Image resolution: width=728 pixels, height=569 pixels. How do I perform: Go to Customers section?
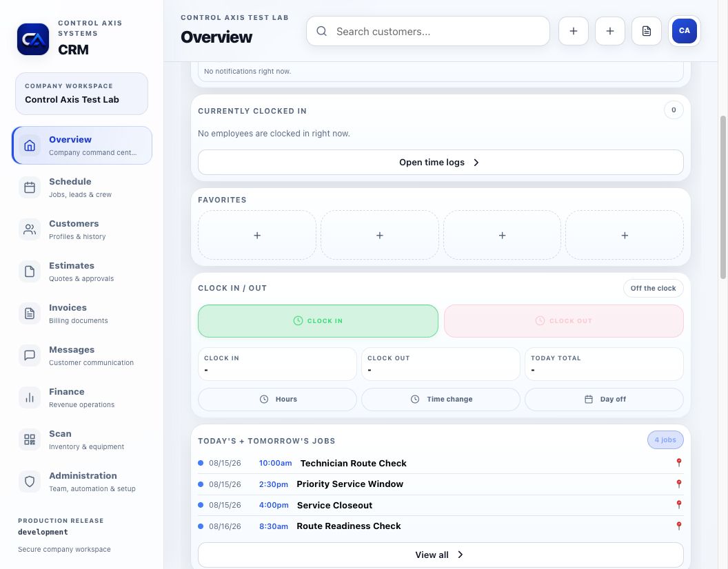(82, 229)
